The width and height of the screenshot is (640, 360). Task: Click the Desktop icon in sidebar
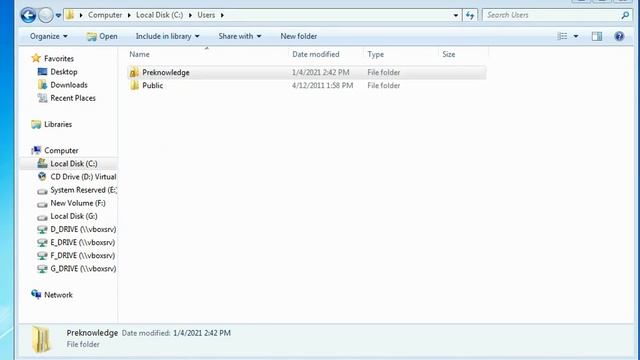(42, 72)
